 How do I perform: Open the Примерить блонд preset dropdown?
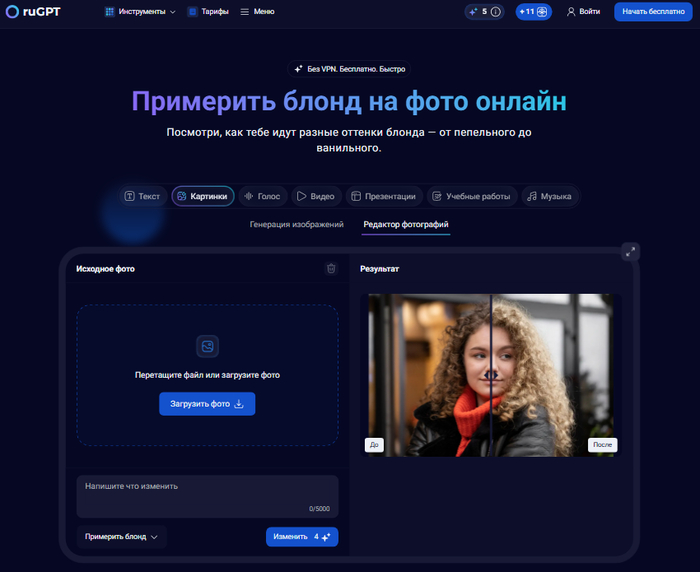[121, 537]
